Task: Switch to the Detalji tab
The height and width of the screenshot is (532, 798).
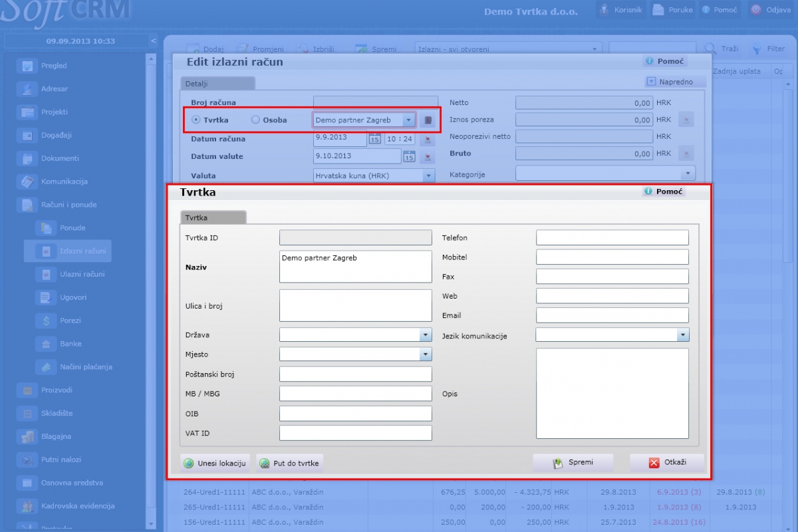Action: click(x=217, y=84)
